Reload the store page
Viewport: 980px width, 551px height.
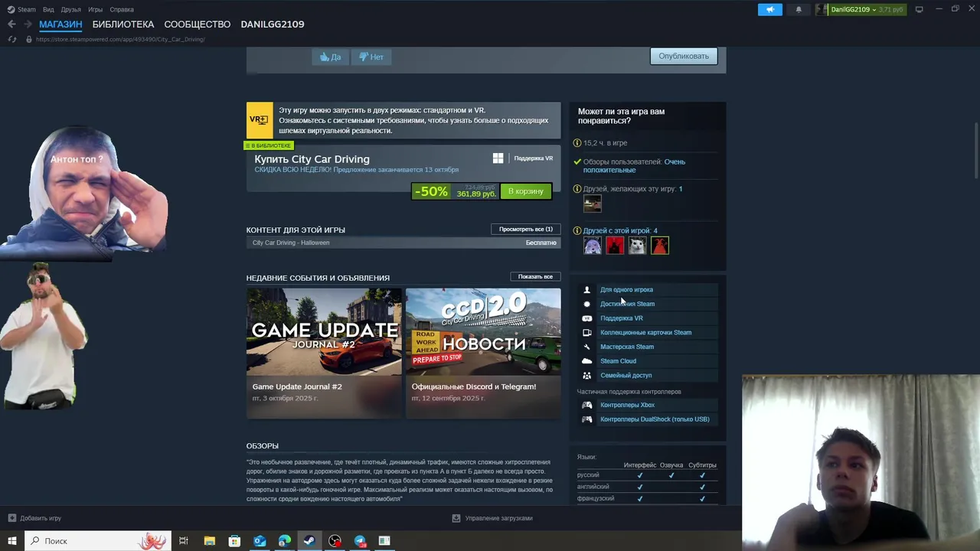(12, 39)
